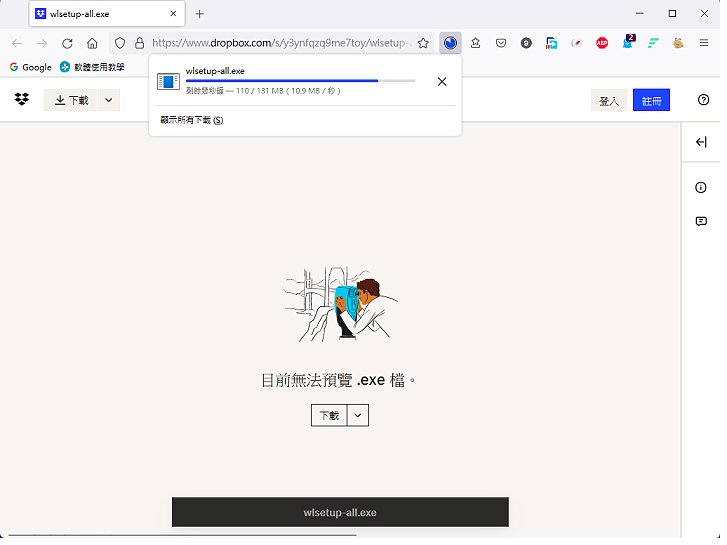
Task: Click the 登入 sign-in button
Action: 609,101
